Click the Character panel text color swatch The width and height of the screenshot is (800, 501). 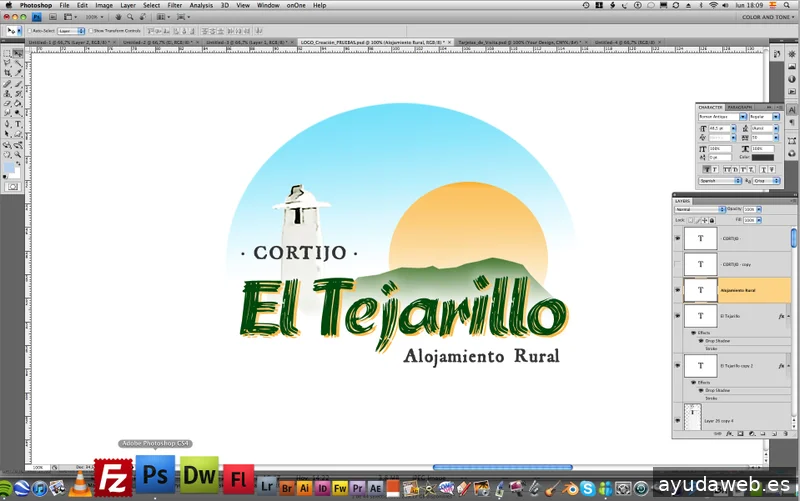pos(763,157)
